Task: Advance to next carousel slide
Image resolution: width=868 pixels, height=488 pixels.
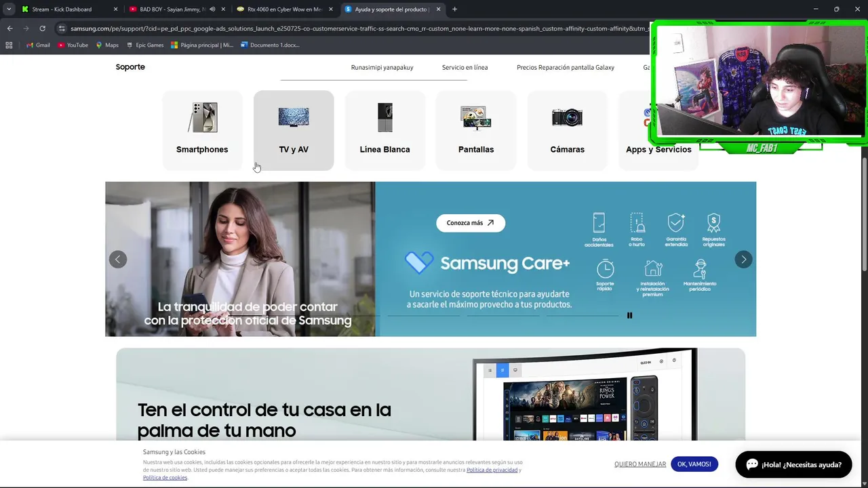Action: [x=743, y=260]
